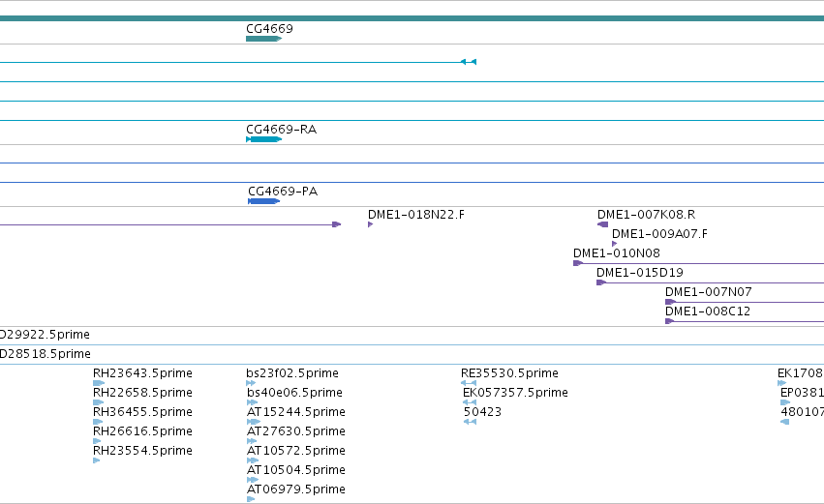Click the AT06979.5prime EST arrow
Viewport: 824px width, 504px height.
pyautogui.click(x=251, y=499)
